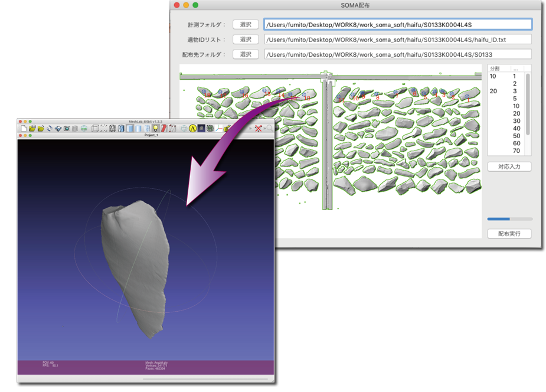This screenshot has width=546, height=392.
Task: Select row 20 in the 分割 list
Action: pos(493,91)
